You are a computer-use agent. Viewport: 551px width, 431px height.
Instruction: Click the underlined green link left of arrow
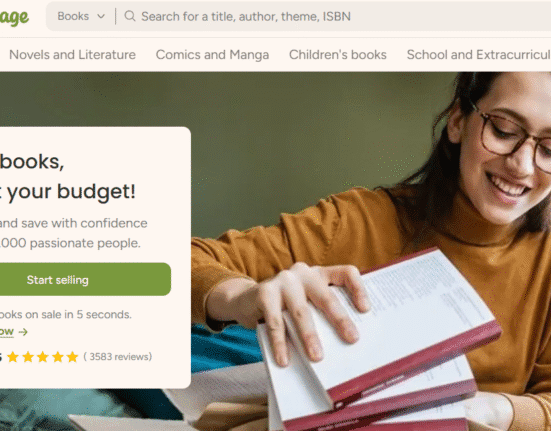7,332
